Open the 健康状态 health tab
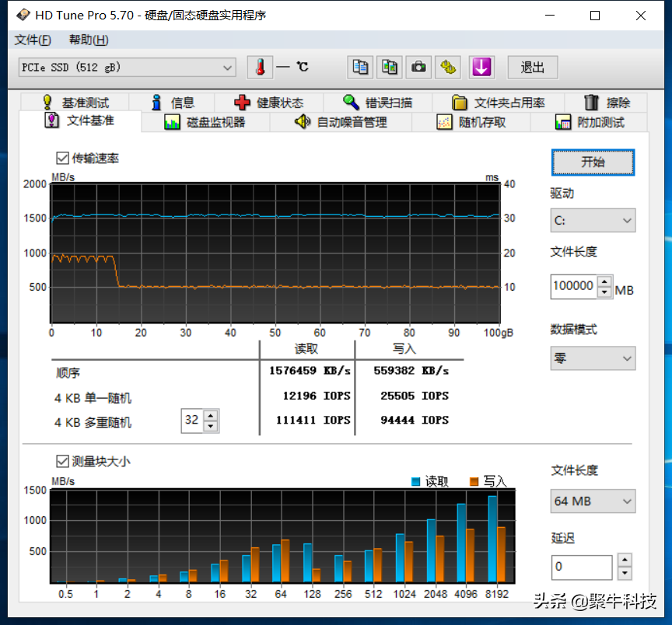The height and width of the screenshot is (625, 672). [x=268, y=103]
